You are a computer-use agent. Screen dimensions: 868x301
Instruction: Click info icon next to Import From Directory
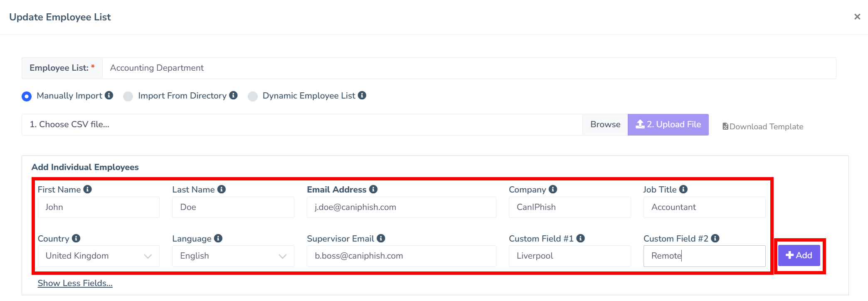click(x=234, y=95)
